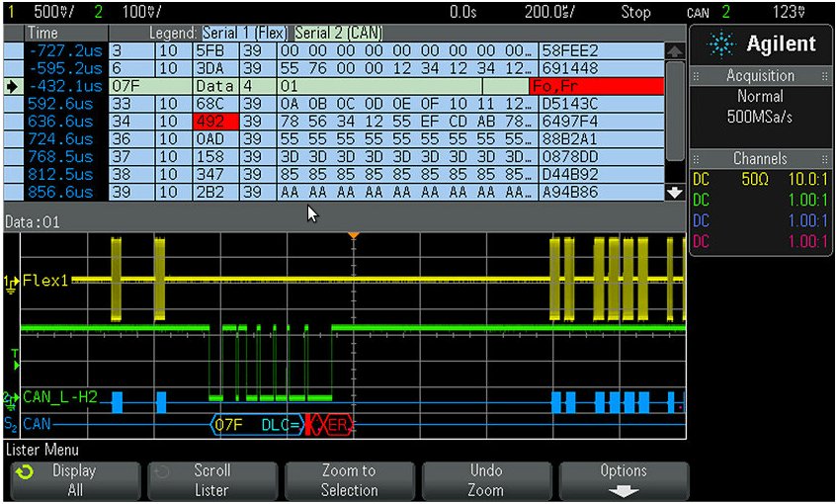Click green channel 2 DC coupling
Viewport: 836px width, 504px height.
701,200
